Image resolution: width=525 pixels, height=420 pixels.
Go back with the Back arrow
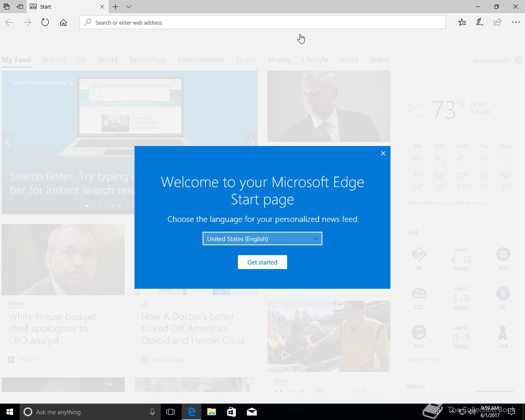pos(9,23)
